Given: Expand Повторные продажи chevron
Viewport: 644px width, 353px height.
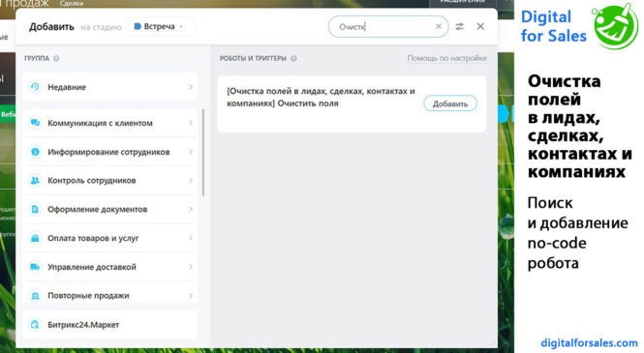Looking at the screenshot, I should 191,296.
